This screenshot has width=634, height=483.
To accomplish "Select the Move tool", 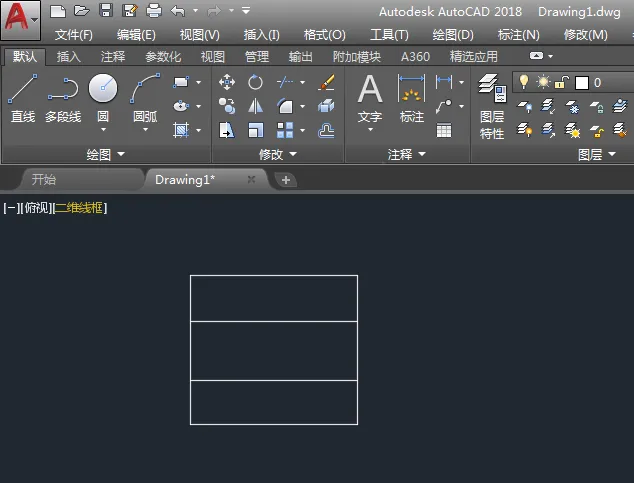I will click(227, 82).
